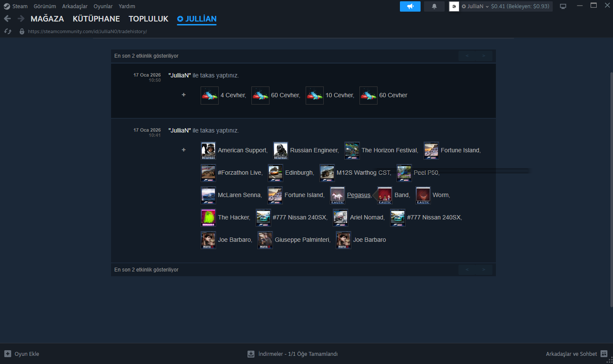
Task: Open the Görünüm menu
Action: tap(45, 6)
